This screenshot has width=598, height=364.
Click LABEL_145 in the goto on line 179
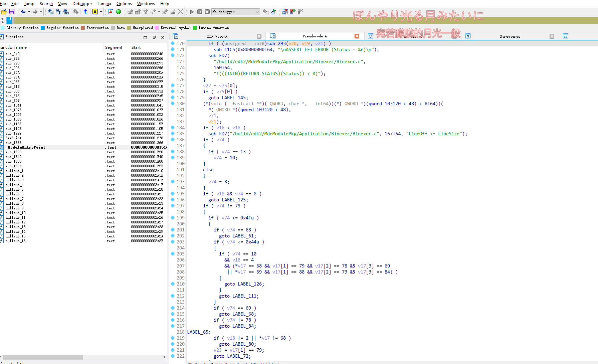(x=234, y=98)
